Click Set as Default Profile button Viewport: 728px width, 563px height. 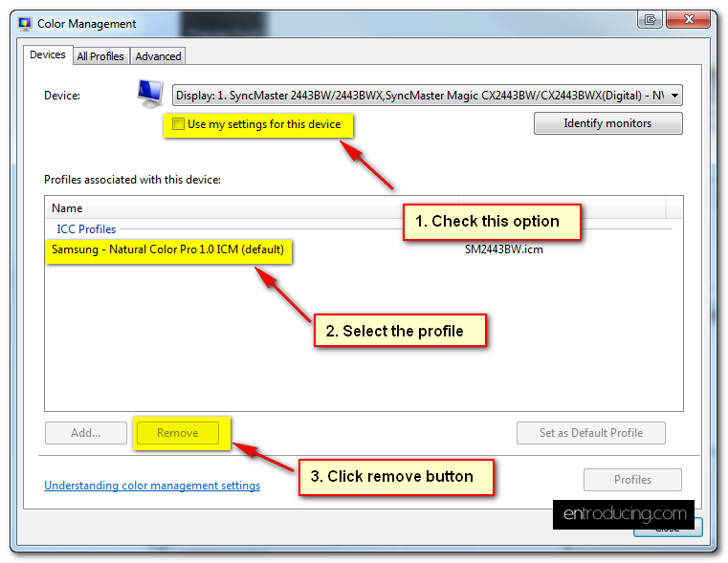click(x=591, y=433)
